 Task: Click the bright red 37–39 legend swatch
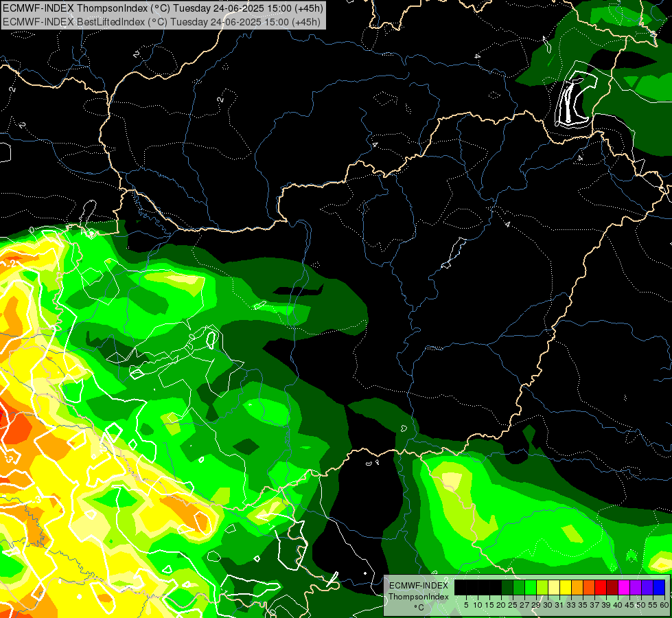tap(601, 587)
